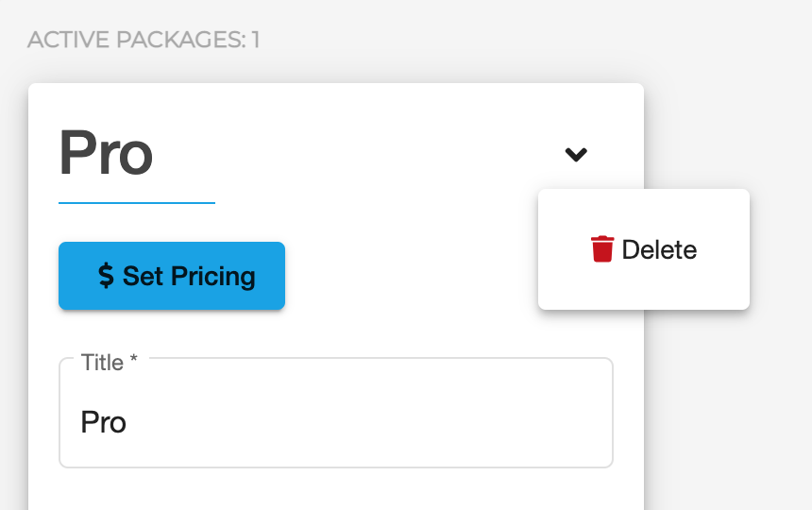This screenshot has height=510, width=812.
Task: Click the Title * field label
Action: (110, 363)
